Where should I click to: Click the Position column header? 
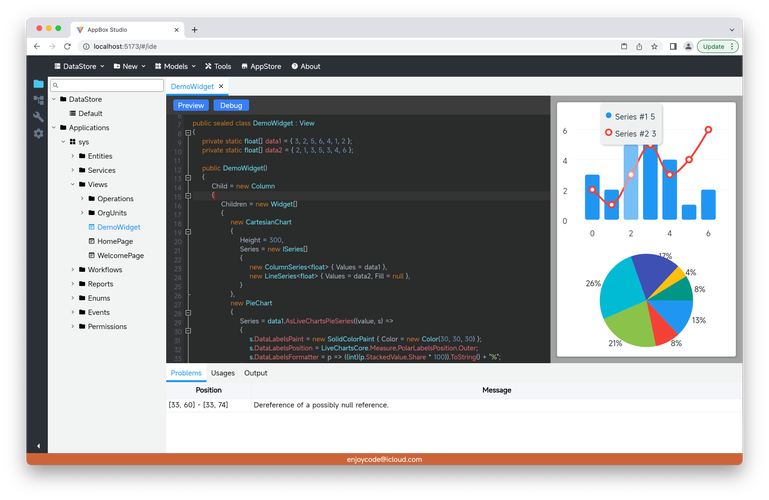208,390
